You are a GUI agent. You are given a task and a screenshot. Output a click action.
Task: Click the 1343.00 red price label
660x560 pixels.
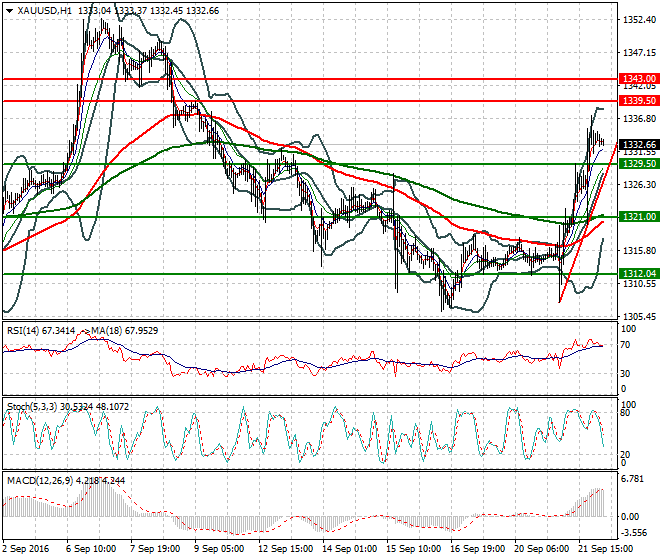pos(639,79)
